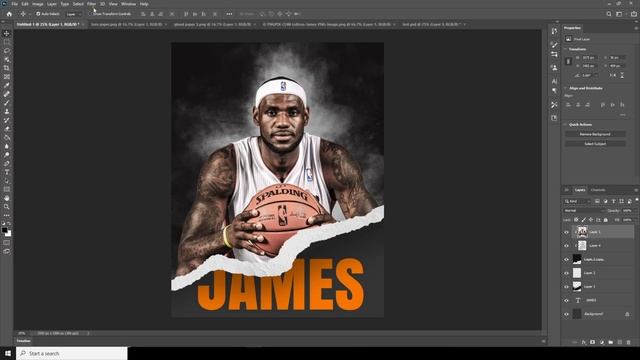
Task: Open the Character panel icon
Action: [554, 81]
